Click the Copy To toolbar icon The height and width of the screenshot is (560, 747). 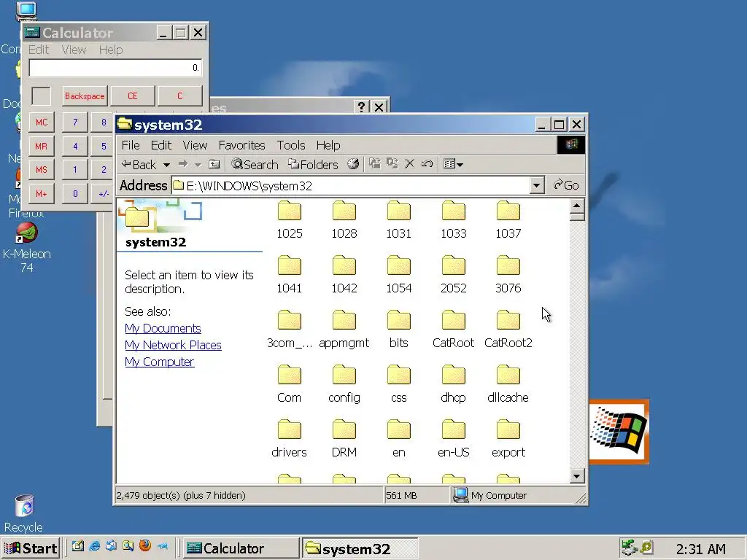click(392, 164)
